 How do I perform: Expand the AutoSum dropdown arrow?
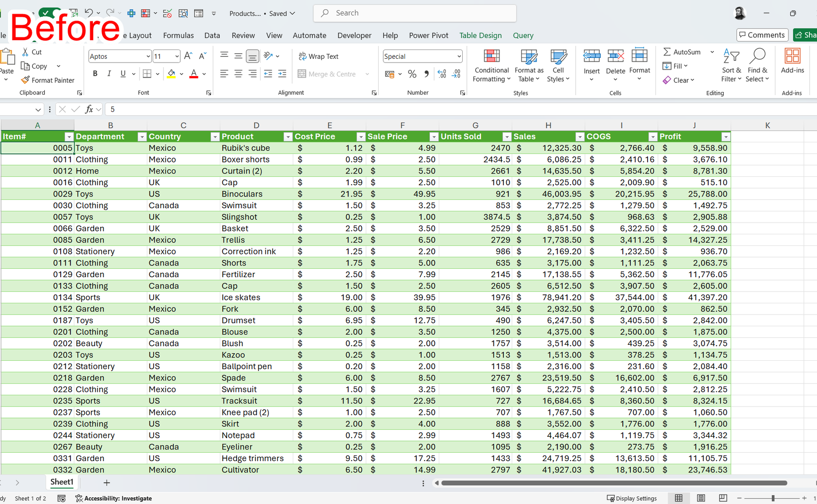click(712, 52)
